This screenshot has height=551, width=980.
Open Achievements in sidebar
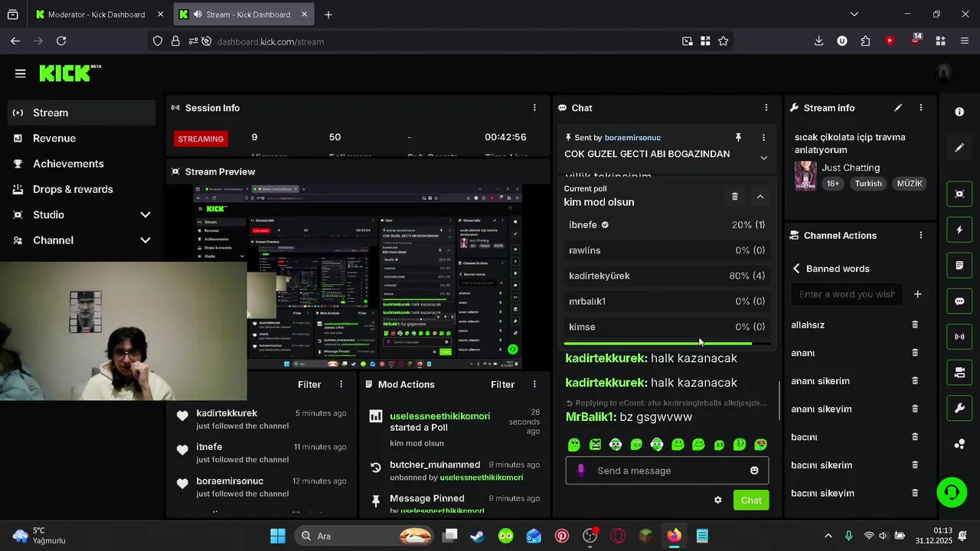pos(82,164)
